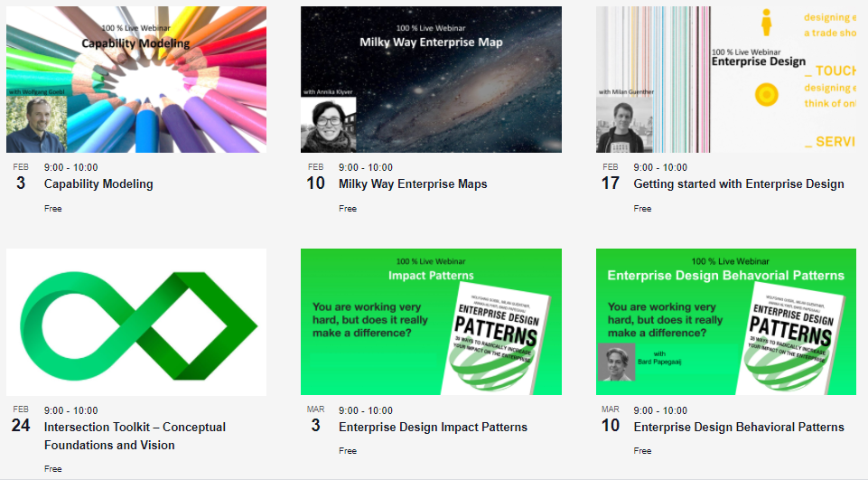Open the Impact Patterns webinar banner

coord(431,322)
